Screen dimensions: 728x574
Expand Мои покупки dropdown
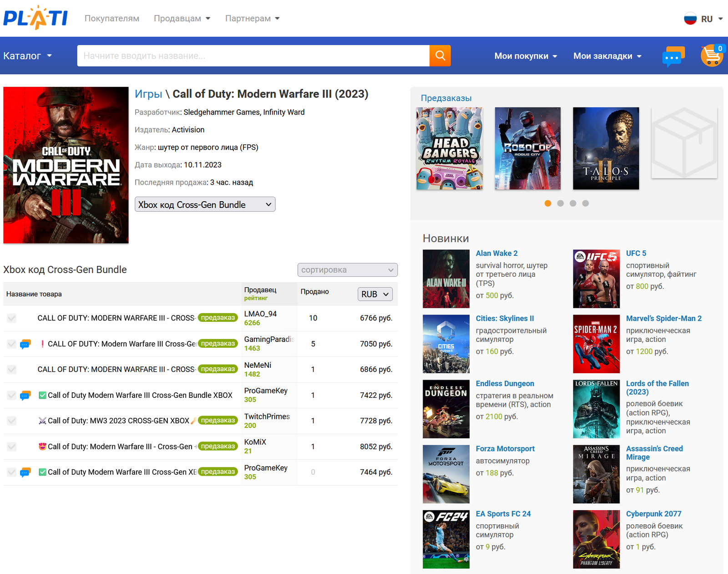[526, 56]
